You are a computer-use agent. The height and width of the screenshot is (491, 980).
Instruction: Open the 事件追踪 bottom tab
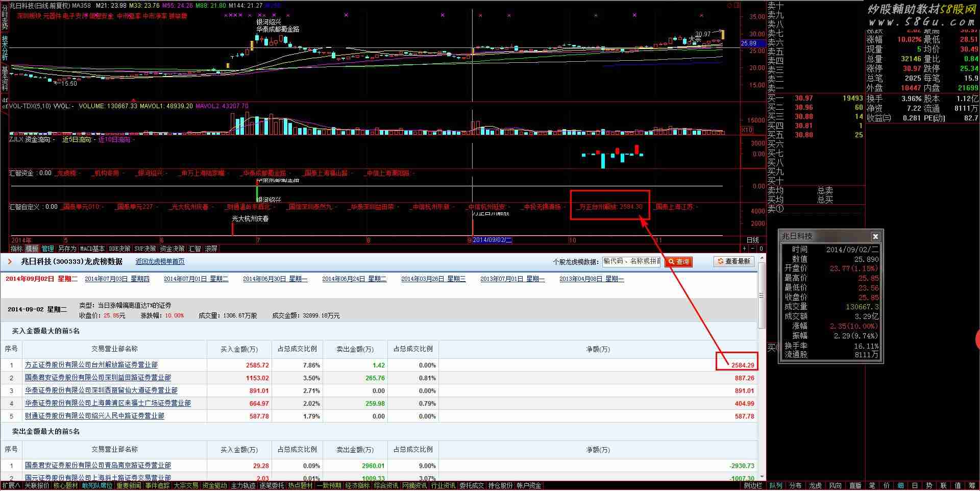[x=157, y=485]
